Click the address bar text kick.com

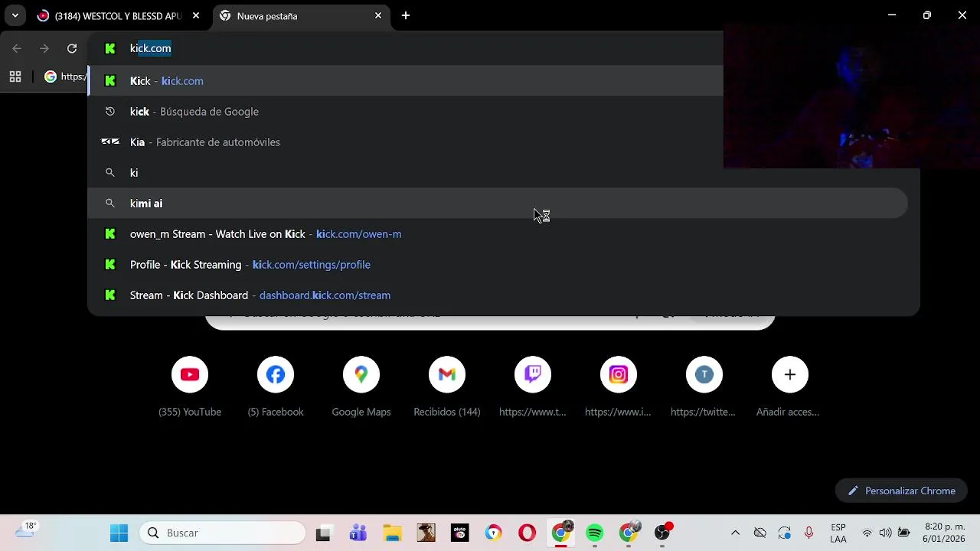pyautogui.click(x=151, y=48)
